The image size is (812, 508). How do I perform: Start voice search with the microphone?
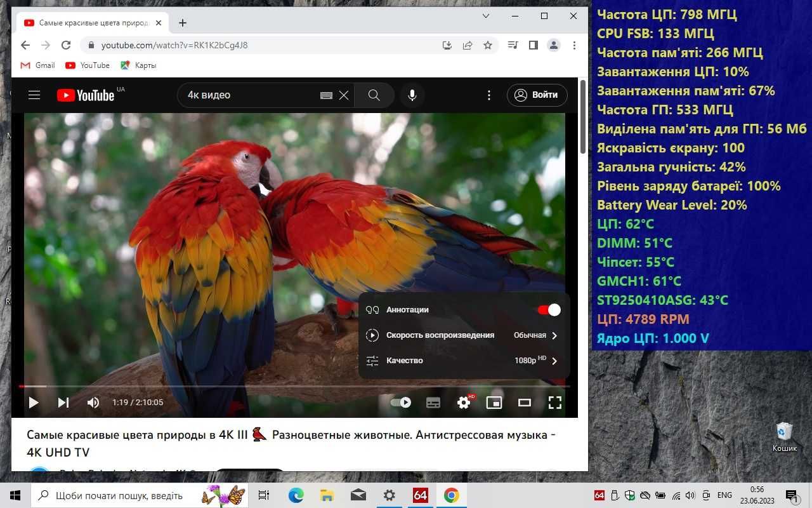point(412,95)
